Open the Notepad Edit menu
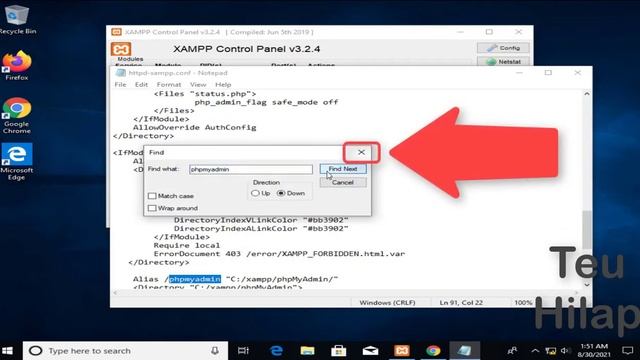The height and width of the screenshot is (360, 640). [x=141, y=84]
